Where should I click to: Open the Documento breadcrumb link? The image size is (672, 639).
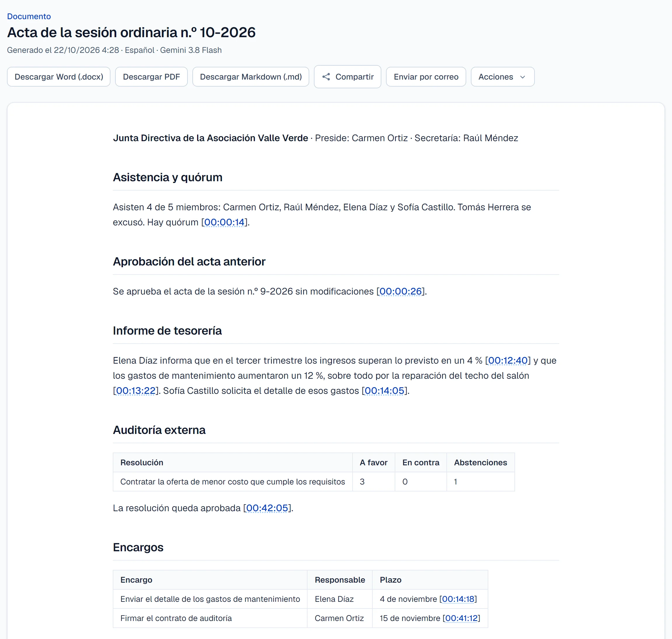tap(29, 16)
